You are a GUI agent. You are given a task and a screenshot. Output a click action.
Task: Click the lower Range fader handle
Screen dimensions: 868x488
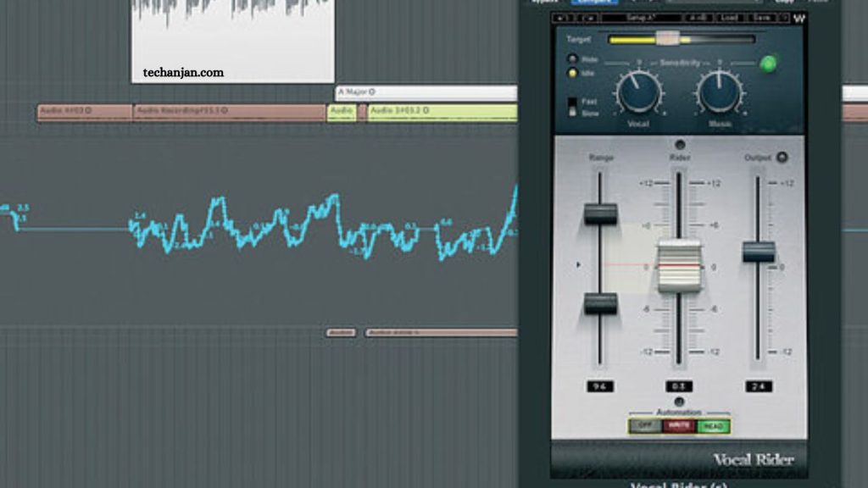(x=601, y=304)
